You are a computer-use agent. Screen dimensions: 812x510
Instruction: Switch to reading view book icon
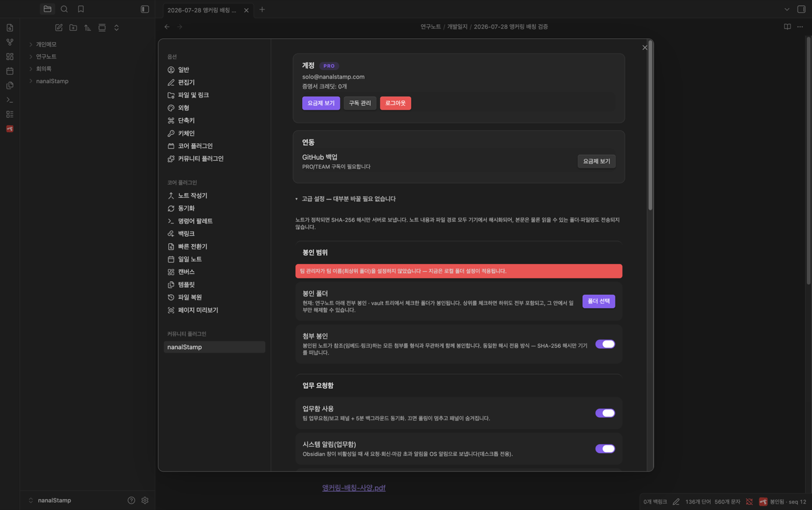(787, 27)
